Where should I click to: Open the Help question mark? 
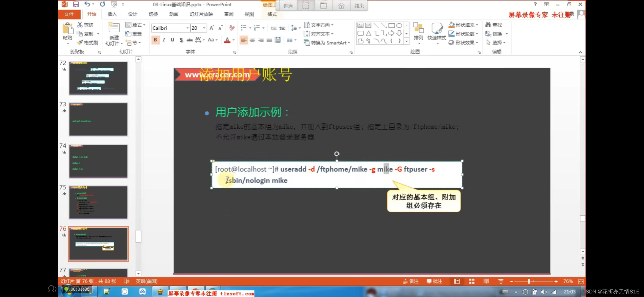point(535,4)
